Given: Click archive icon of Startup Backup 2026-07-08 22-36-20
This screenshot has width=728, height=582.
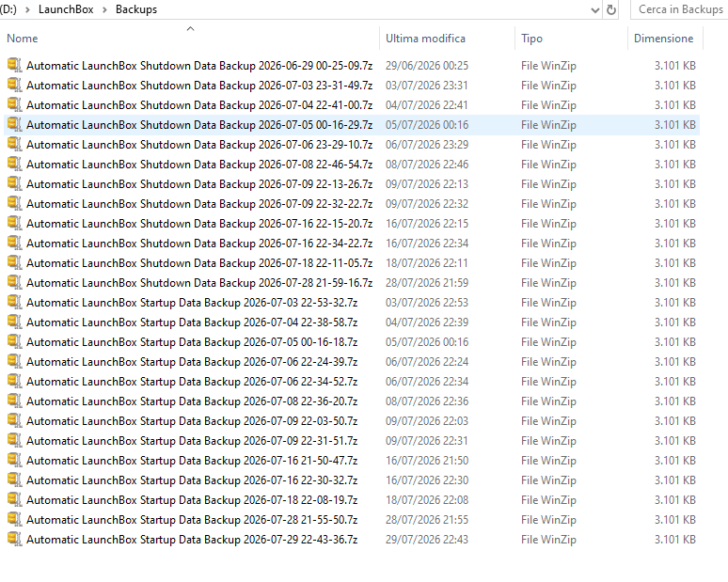Looking at the screenshot, I should [14, 401].
